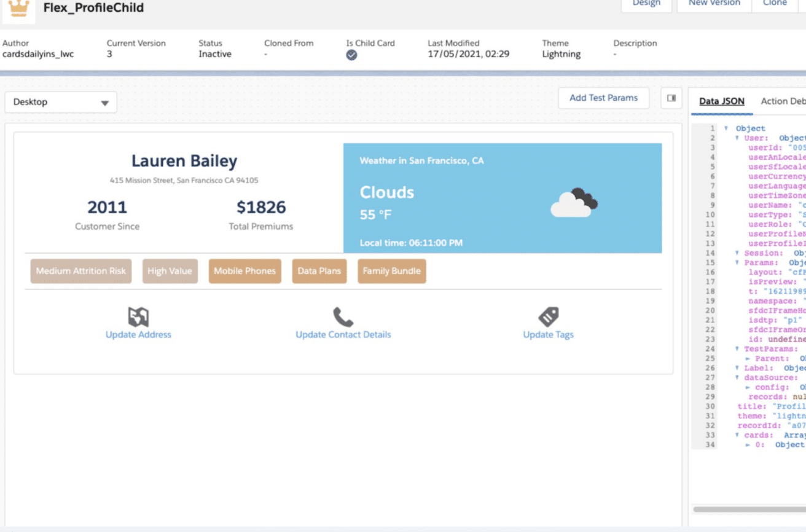The width and height of the screenshot is (806, 532).
Task: Click the Add Test Params button
Action: [x=603, y=98]
